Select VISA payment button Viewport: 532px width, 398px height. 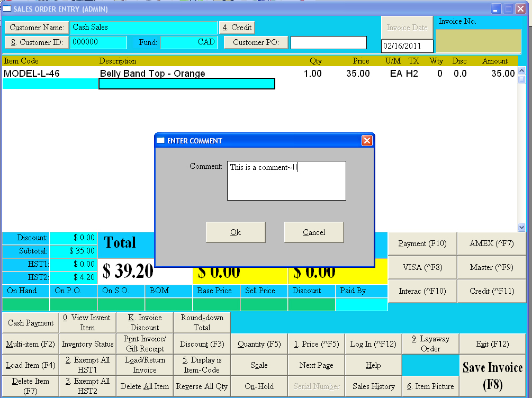[x=422, y=268]
